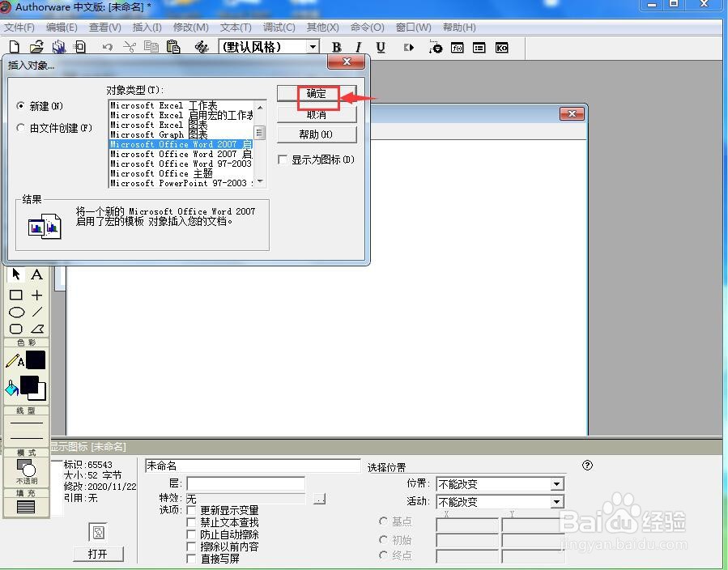Open the default style dropdown
The image size is (728, 570).
[x=313, y=47]
